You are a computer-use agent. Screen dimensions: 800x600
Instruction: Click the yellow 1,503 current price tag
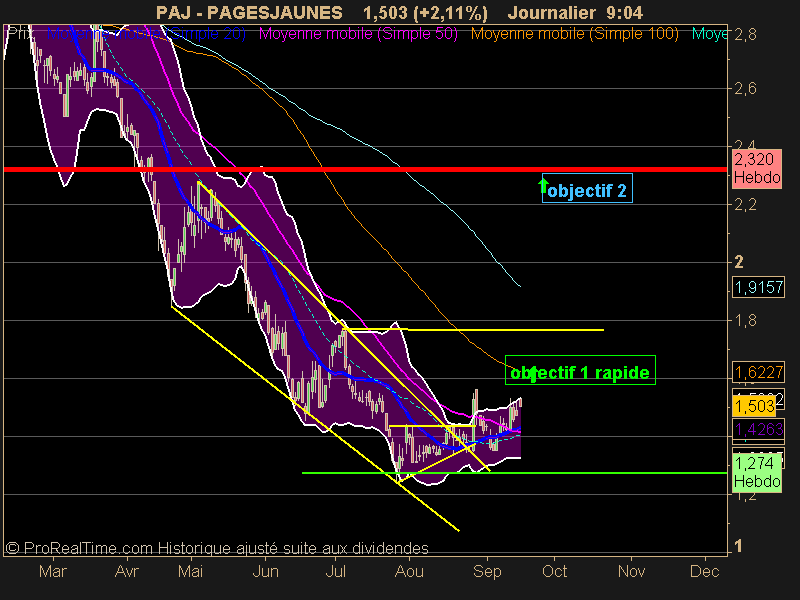tap(754, 406)
